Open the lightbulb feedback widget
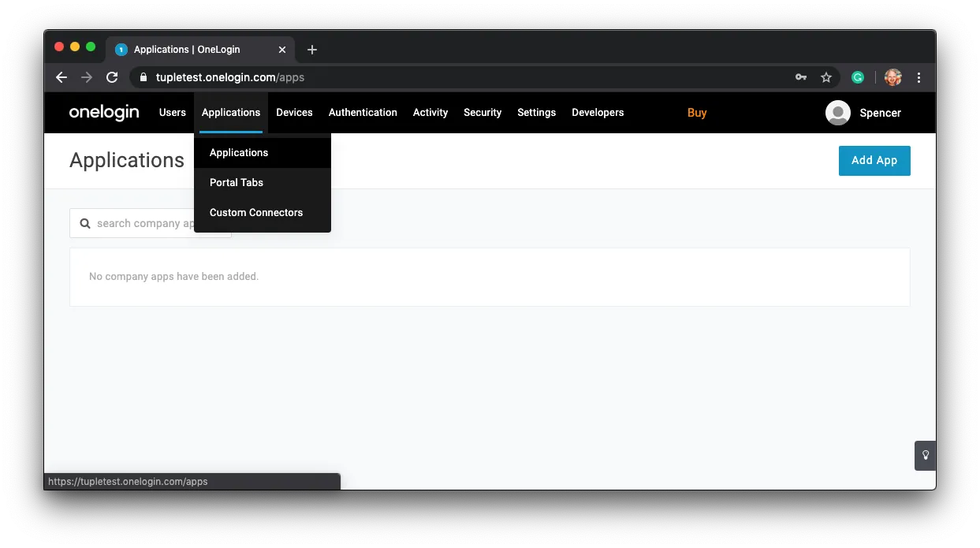The image size is (980, 548). 924,455
